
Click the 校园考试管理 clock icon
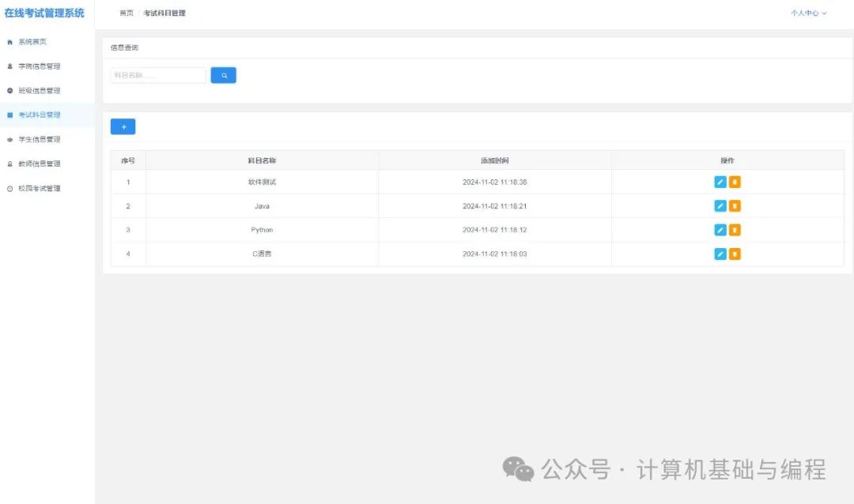(9, 188)
